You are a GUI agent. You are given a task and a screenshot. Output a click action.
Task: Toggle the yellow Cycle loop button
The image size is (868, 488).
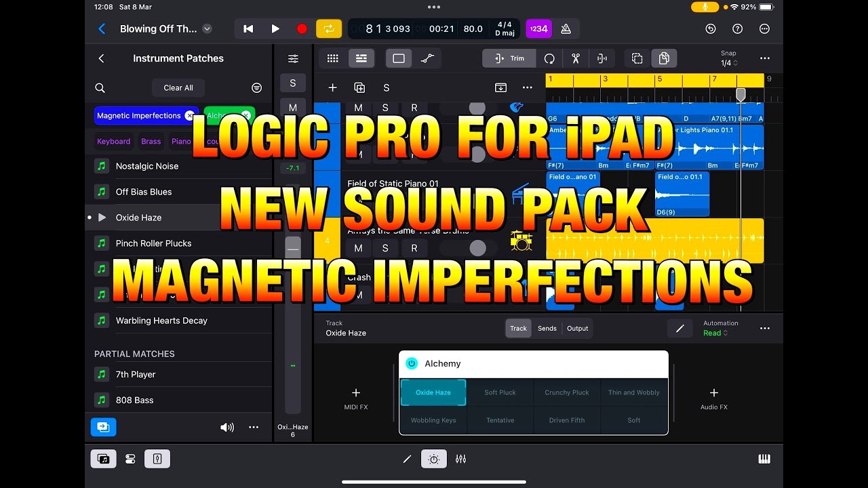[329, 28]
